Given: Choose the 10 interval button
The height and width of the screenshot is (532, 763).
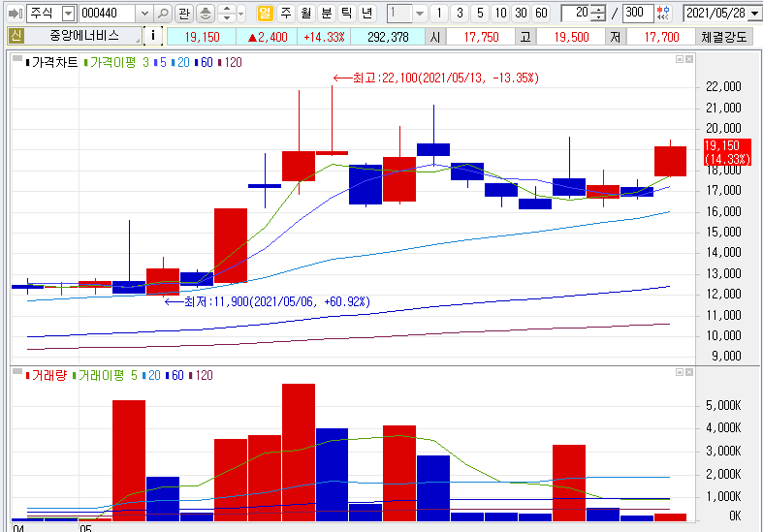Looking at the screenshot, I should pos(500,14).
